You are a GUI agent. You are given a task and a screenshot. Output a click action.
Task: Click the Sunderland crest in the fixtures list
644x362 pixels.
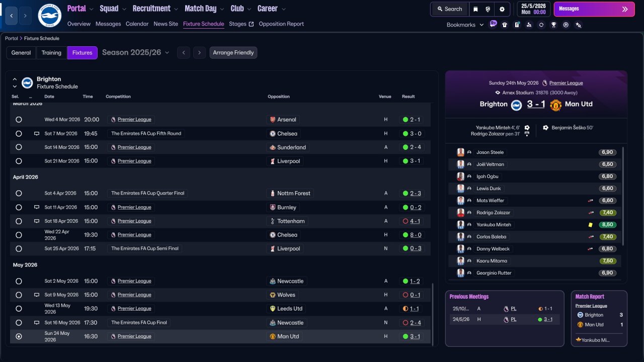tap(273, 147)
